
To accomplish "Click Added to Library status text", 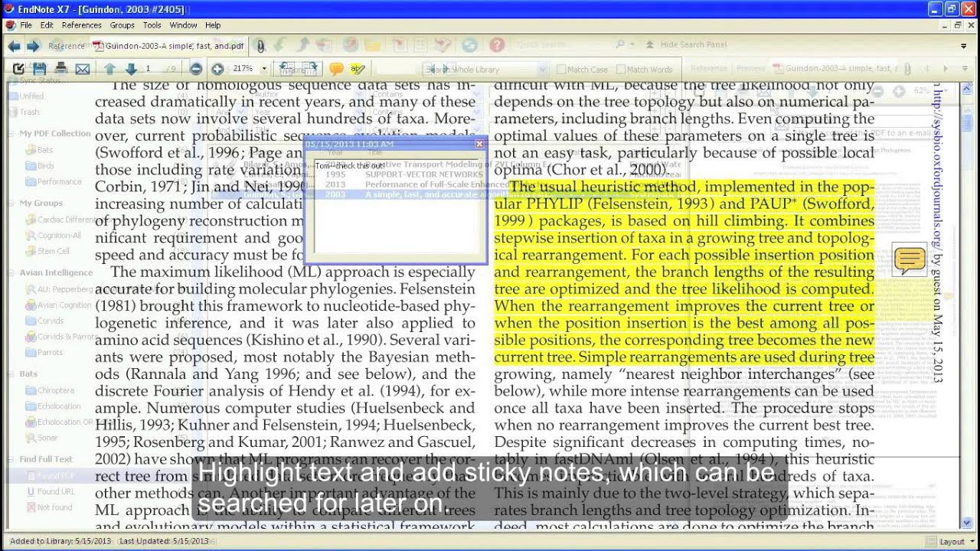I will [60, 541].
